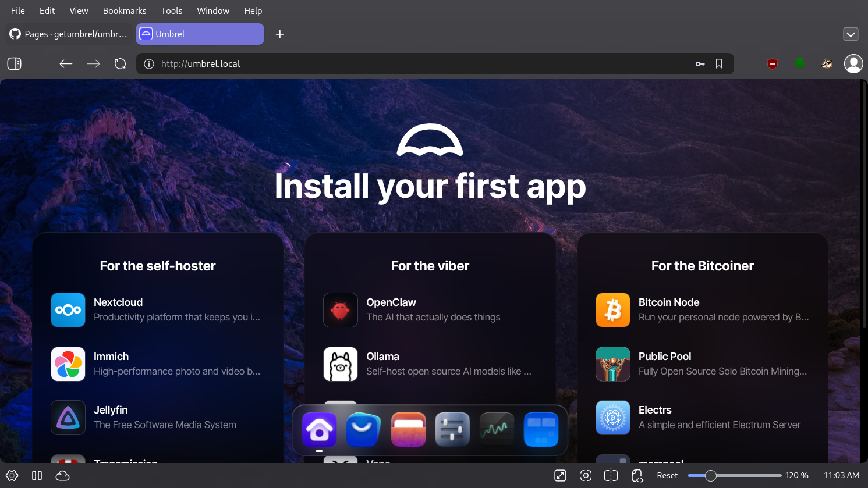Reload the current page
The height and width of the screenshot is (488, 868).
coord(121,63)
